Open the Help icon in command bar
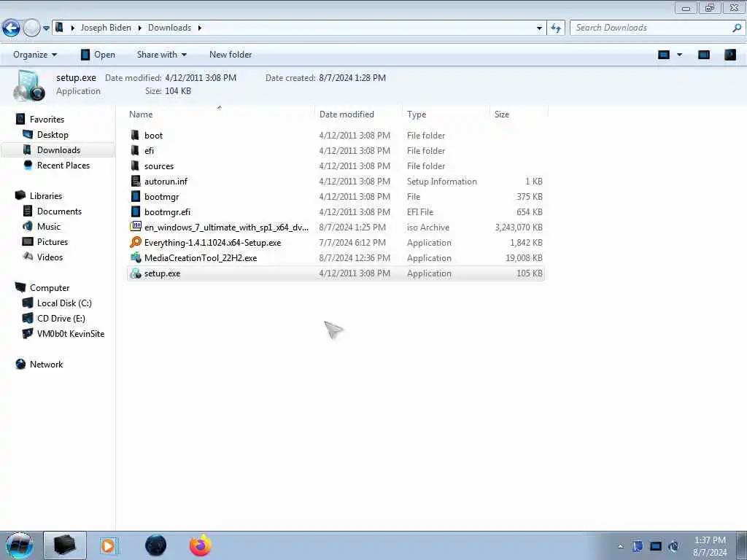Screen dimensions: 747x560 [x=729, y=55]
